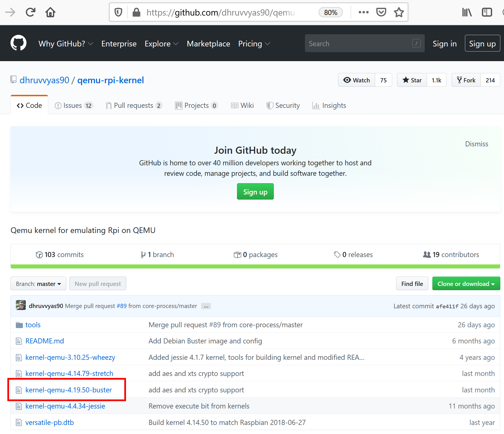Reset the 80% zoom indicator
The height and width of the screenshot is (434, 504).
330,12
